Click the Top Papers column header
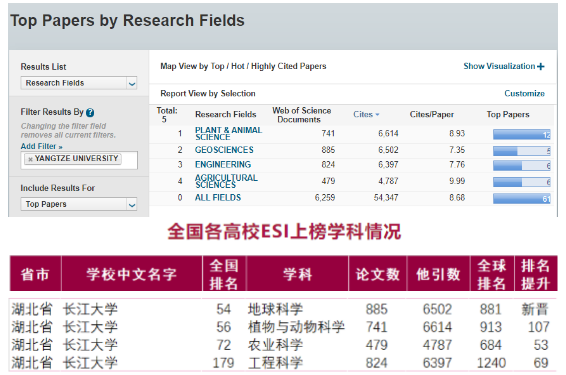Image resolution: width=566 pixels, height=375 pixels. (508, 114)
